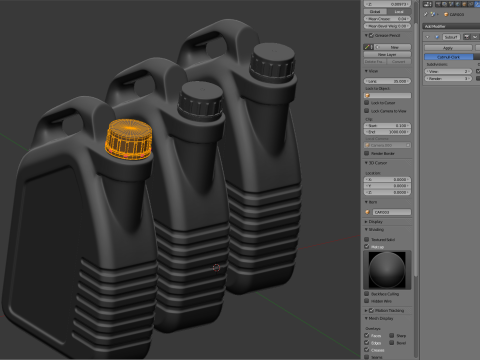The height and width of the screenshot is (360, 480).
Task: Open the Scene properties tab icon
Action: [451, 4]
